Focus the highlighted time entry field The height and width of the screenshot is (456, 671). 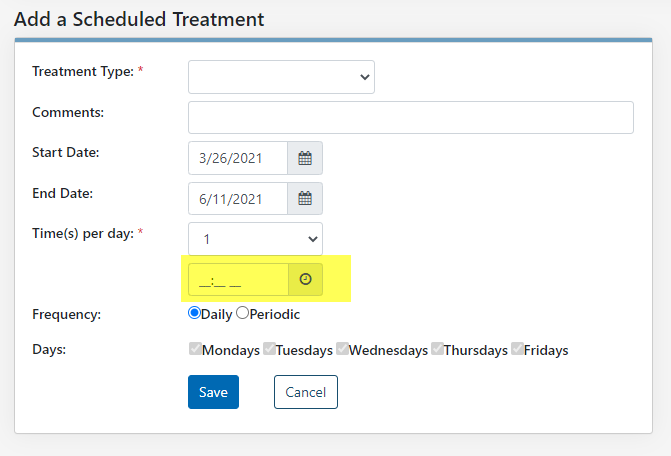pyautogui.click(x=238, y=279)
